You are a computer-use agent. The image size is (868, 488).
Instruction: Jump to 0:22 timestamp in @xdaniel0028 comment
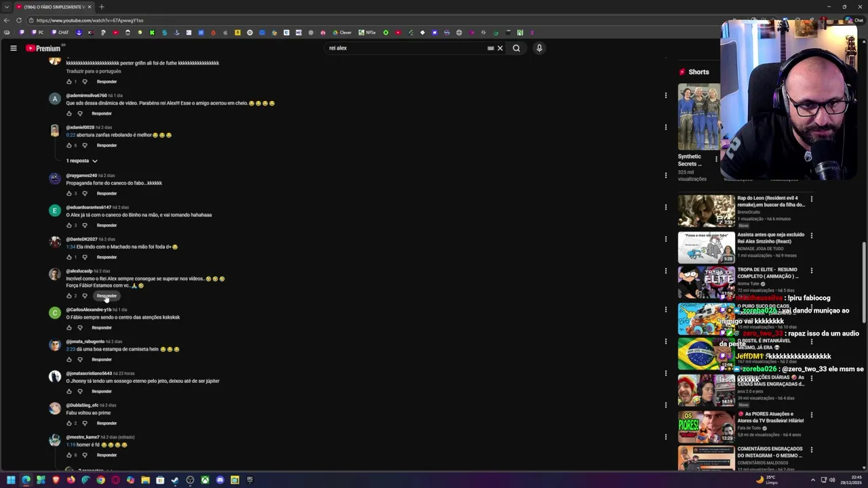(71, 135)
